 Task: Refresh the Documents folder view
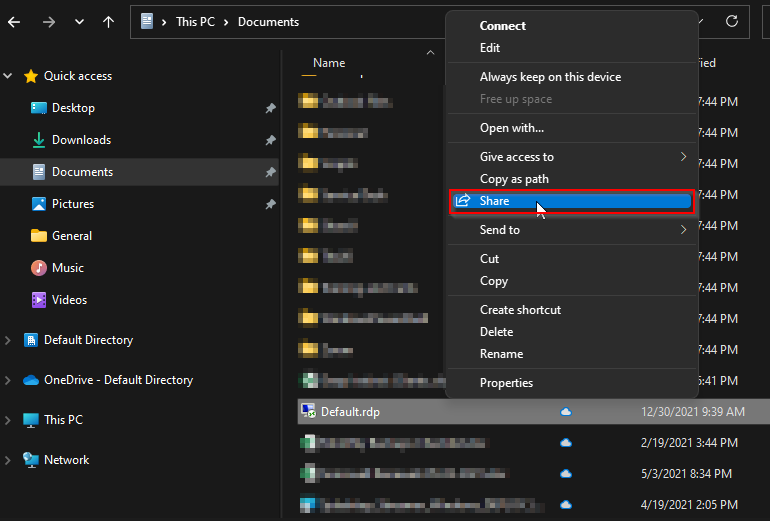click(x=732, y=22)
